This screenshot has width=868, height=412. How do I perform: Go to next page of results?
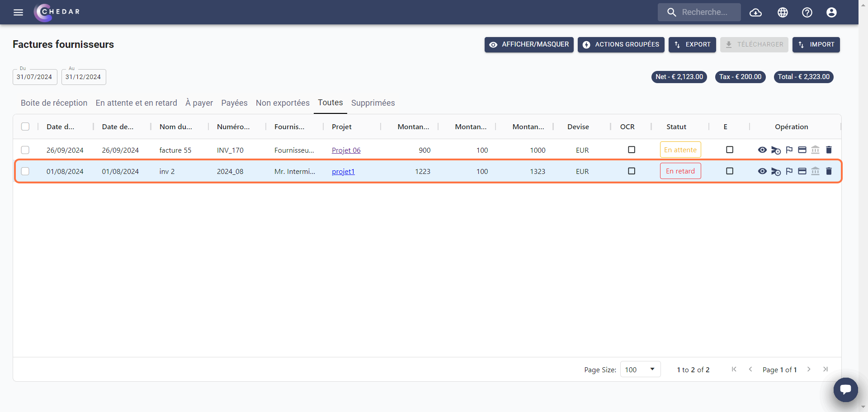click(x=809, y=370)
